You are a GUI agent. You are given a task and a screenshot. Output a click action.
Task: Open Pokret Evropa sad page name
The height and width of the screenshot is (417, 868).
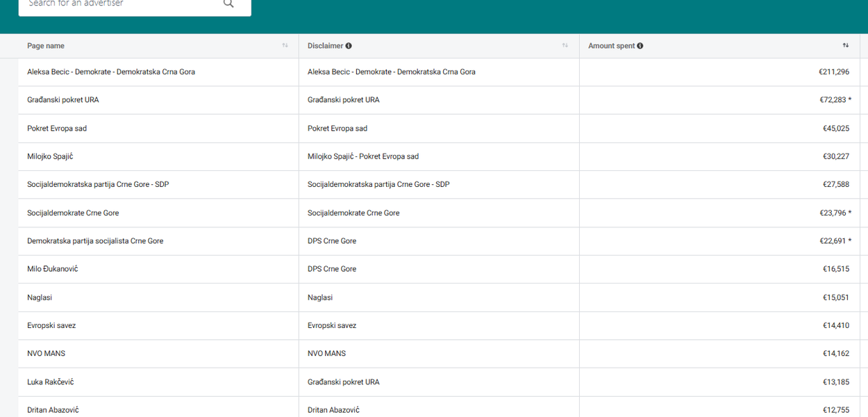(57, 129)
